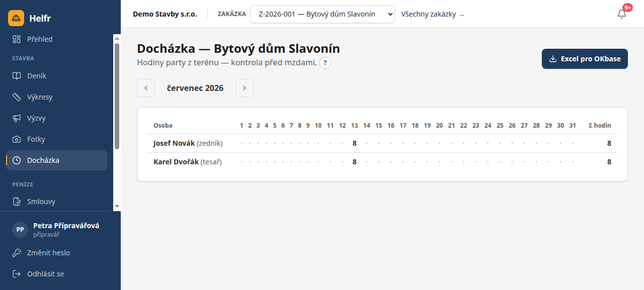Click the Fotky camera icon
The width and height of the screenshot is (644, 290).
[17, 139]
